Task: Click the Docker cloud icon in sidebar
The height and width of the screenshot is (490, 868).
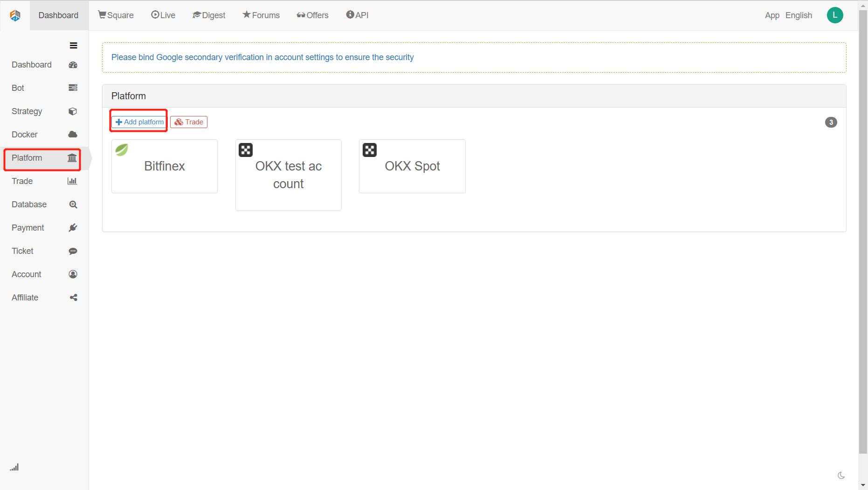Action: 73,135
